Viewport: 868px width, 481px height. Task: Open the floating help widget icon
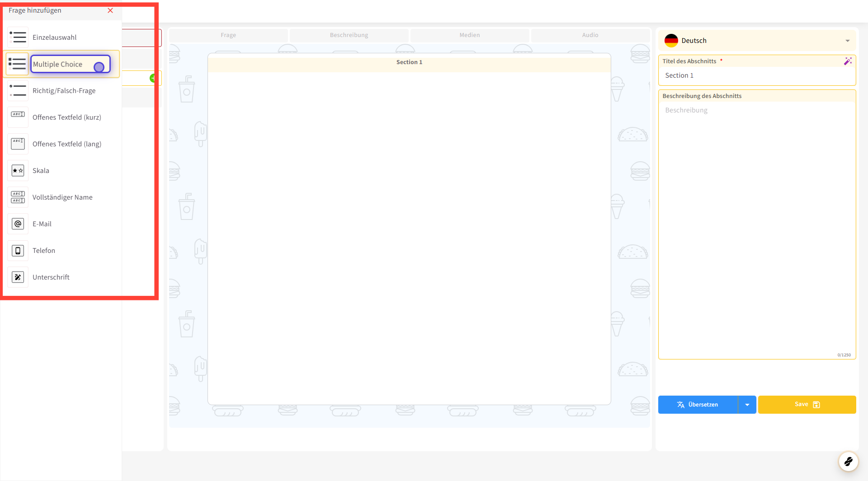coord(848,461)
